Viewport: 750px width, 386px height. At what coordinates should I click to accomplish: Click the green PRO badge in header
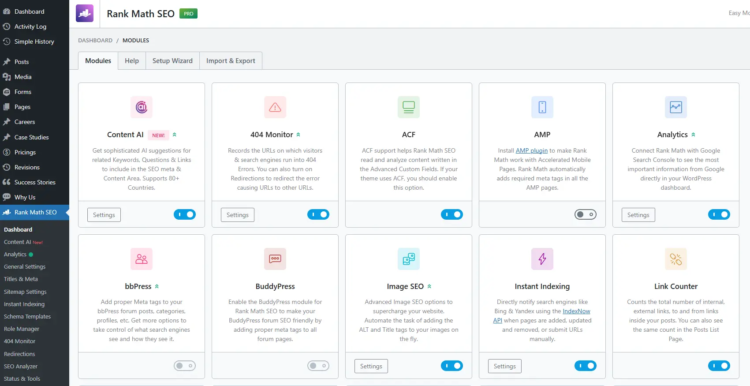pyautogui.click(x=188, y=13)
